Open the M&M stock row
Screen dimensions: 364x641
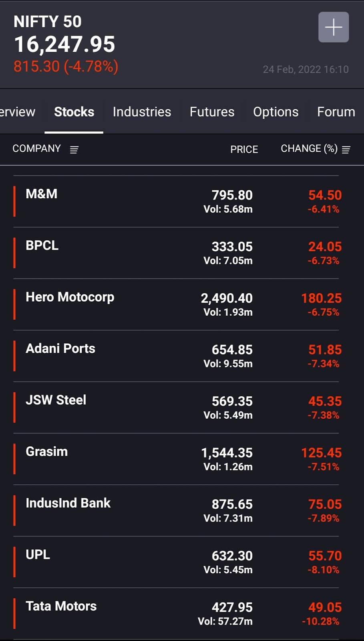pos(42,194)
